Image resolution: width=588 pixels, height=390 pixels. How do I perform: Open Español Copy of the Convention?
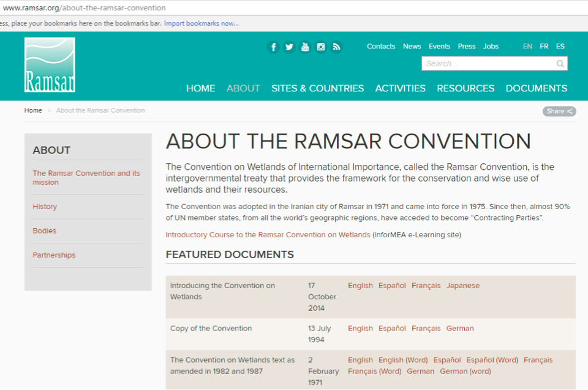392,329
